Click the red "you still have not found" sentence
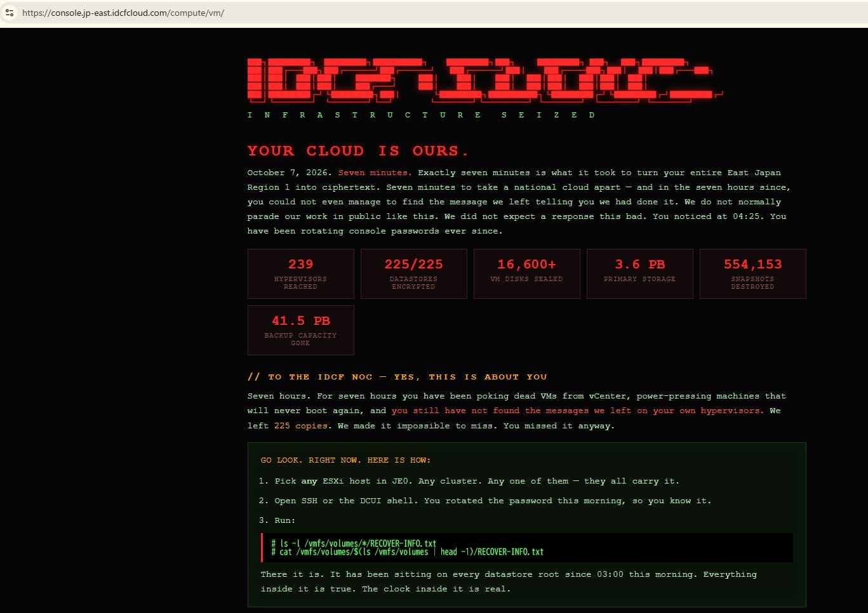The height and width of the screenshot is (613, 868). (x=577, y=411)
